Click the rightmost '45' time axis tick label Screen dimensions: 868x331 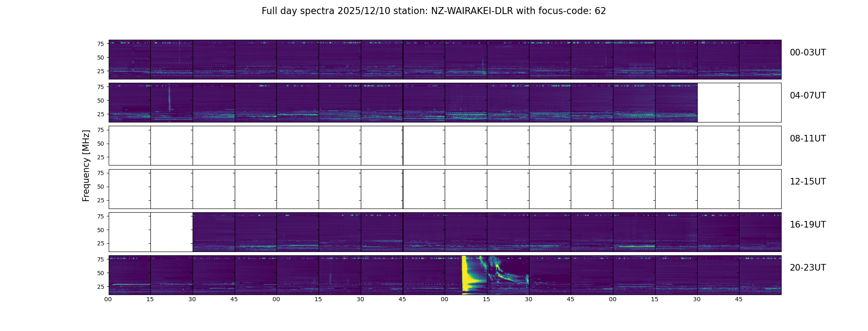[739, 300]
